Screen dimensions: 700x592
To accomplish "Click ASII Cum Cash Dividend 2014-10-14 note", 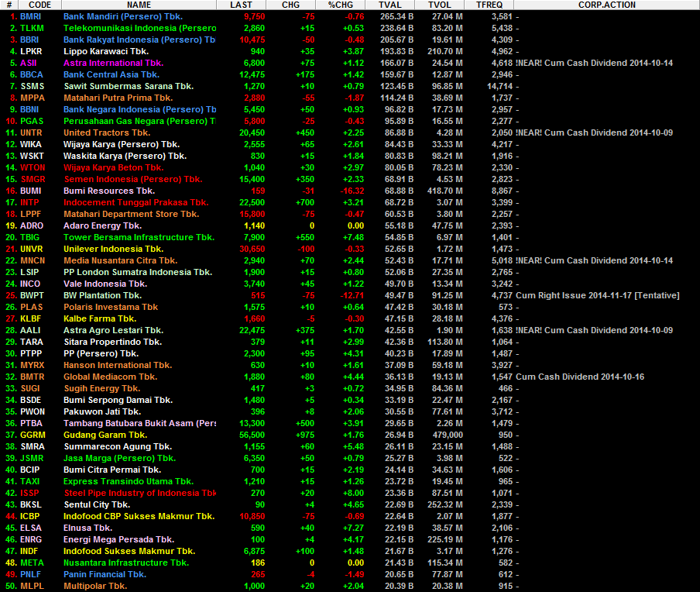I will click(594, 63).
